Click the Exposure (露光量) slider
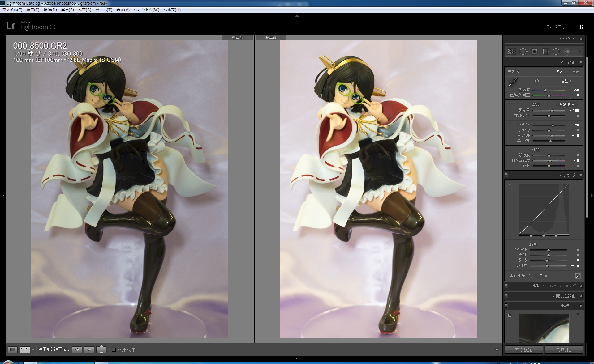Image resolution: width=594 pixels, height=364 pixels. coord(549,111)
